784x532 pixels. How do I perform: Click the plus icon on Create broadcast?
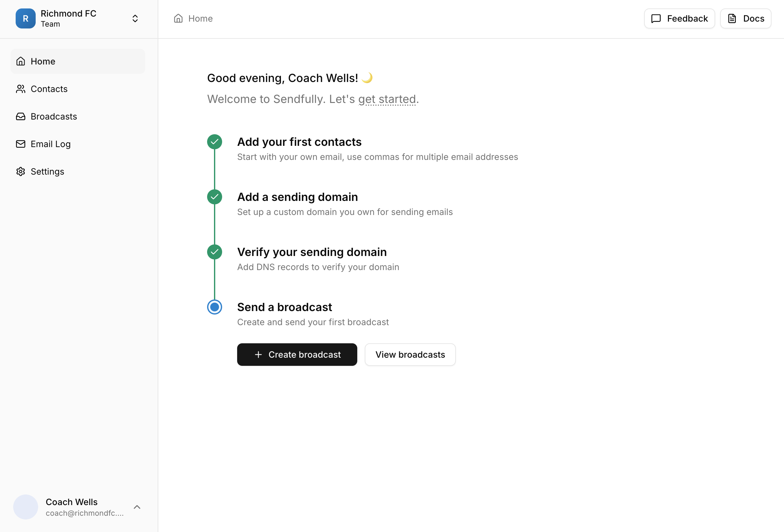tap(258, 355)
